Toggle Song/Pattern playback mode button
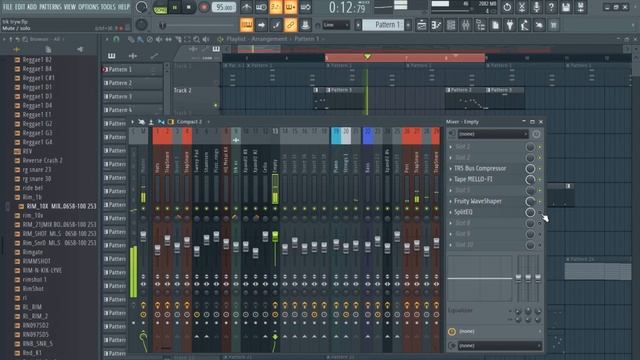 coord(160,8)
